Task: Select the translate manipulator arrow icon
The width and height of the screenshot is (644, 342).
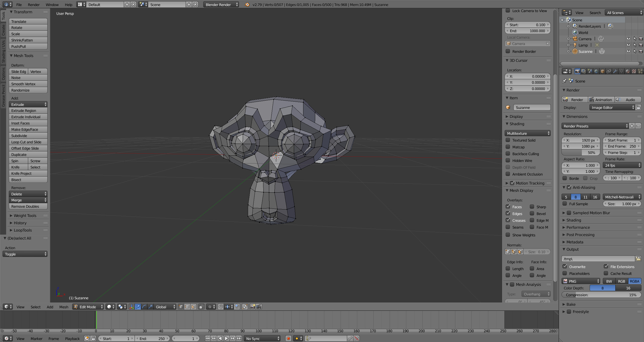Action: pos(138,307)
